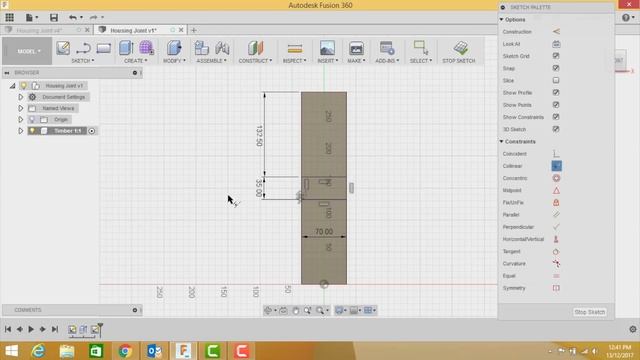The width and height of the screenshot is (640, 360).
Task: Open the Add-Ins scripts icon
Action: 387,48
